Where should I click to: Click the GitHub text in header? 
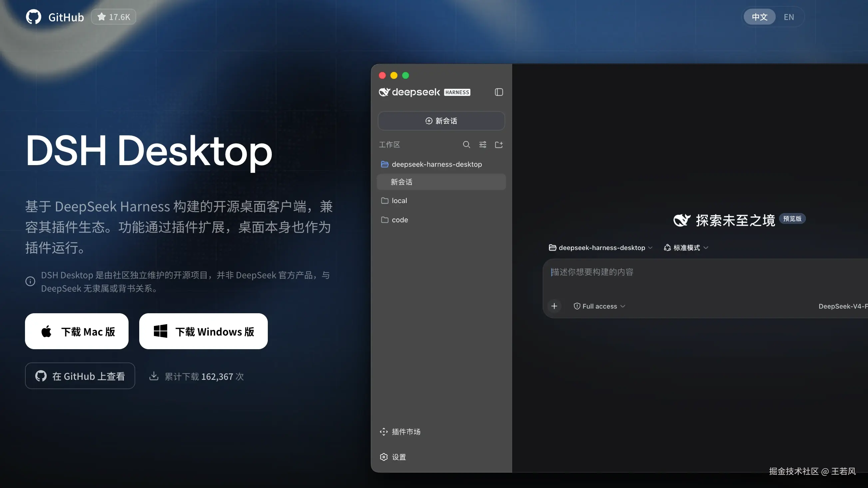point(66,17)
